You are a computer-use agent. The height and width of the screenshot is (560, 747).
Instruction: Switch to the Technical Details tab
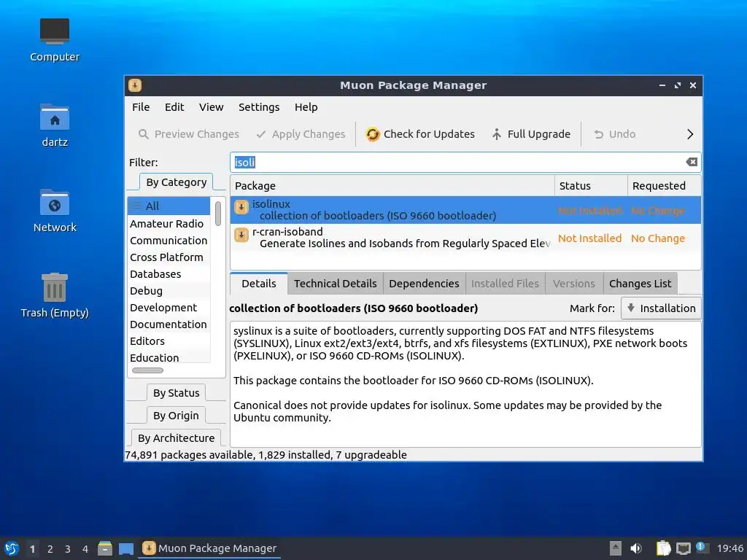coord(335,284)
